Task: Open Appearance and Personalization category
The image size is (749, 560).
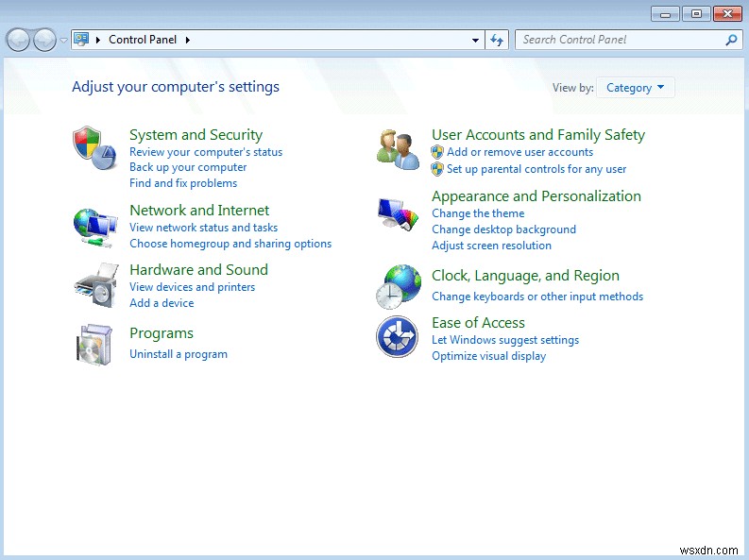Action: [536, 196]
